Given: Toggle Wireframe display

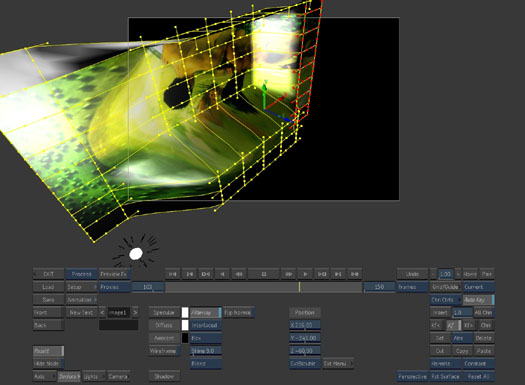Looking at the screenshot, I should (x=164, y=351).
